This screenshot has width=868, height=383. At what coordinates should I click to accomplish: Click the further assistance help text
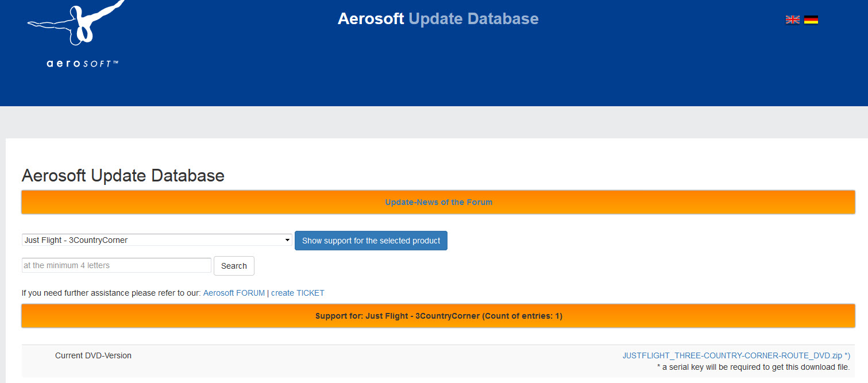[111, 293]
